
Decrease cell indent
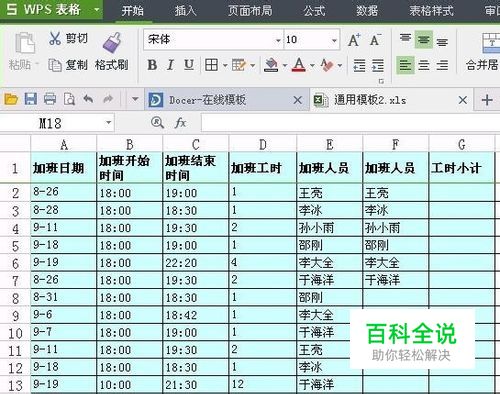tap(359, 65)
